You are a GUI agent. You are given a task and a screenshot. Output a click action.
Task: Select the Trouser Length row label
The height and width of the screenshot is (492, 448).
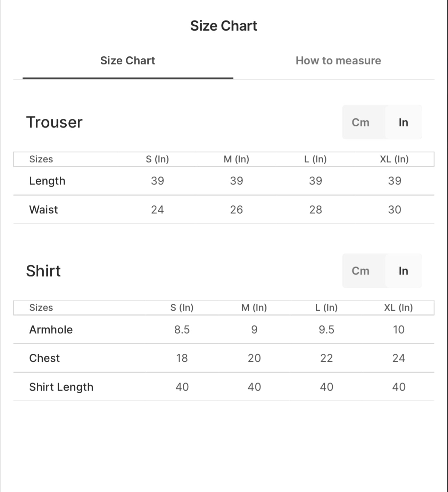47,181
